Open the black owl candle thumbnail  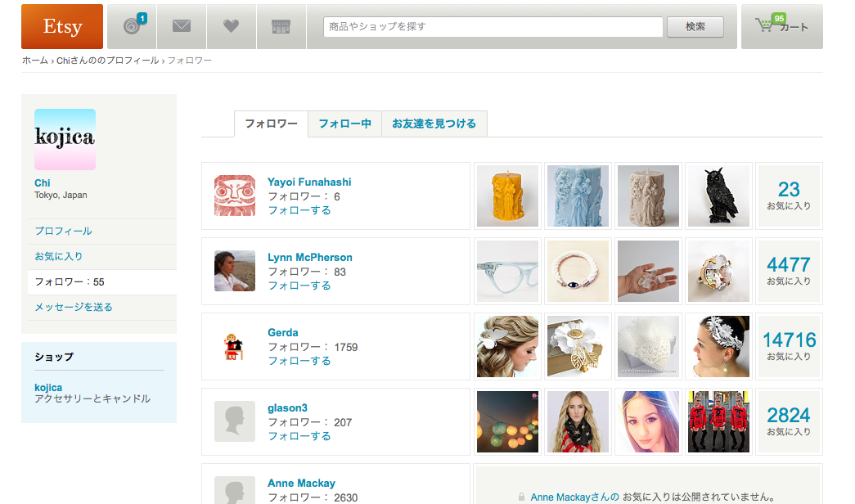pyautogui.click(x=718, y=196)
